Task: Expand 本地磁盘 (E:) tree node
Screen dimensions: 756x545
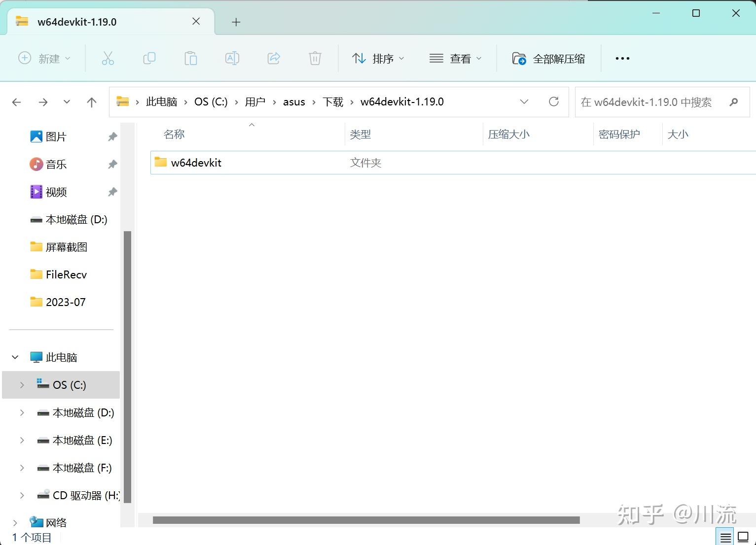Action: pyautogui.click(x=22, y=440)
